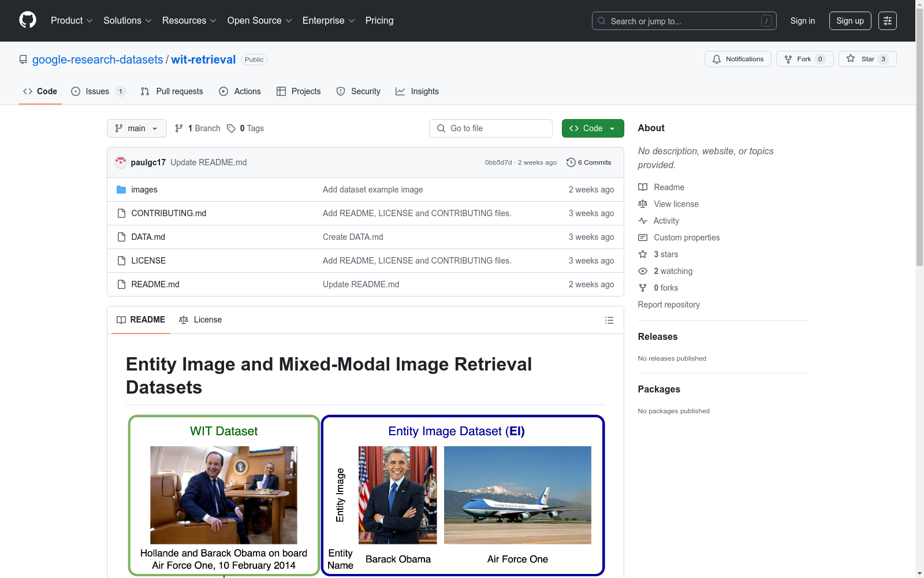Expand the Solutions menu
This screenshot has width=924, height=578.
(128, 21)
